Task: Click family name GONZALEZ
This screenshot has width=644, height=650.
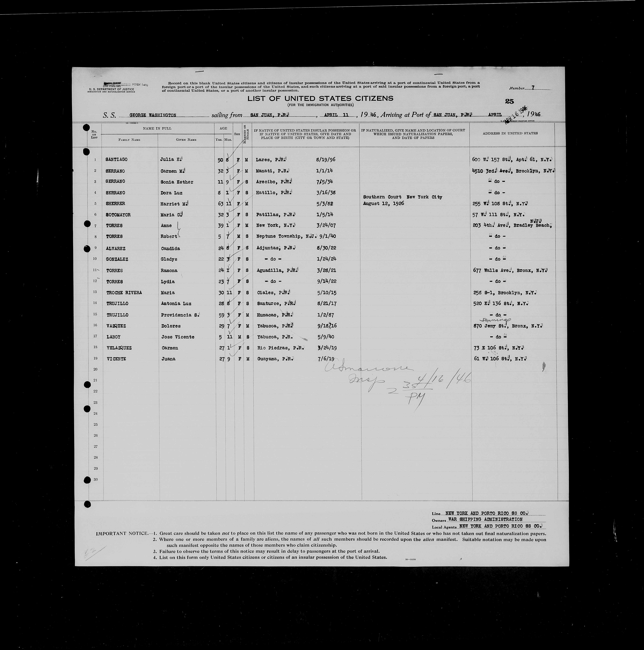Action: pos(117,259)
